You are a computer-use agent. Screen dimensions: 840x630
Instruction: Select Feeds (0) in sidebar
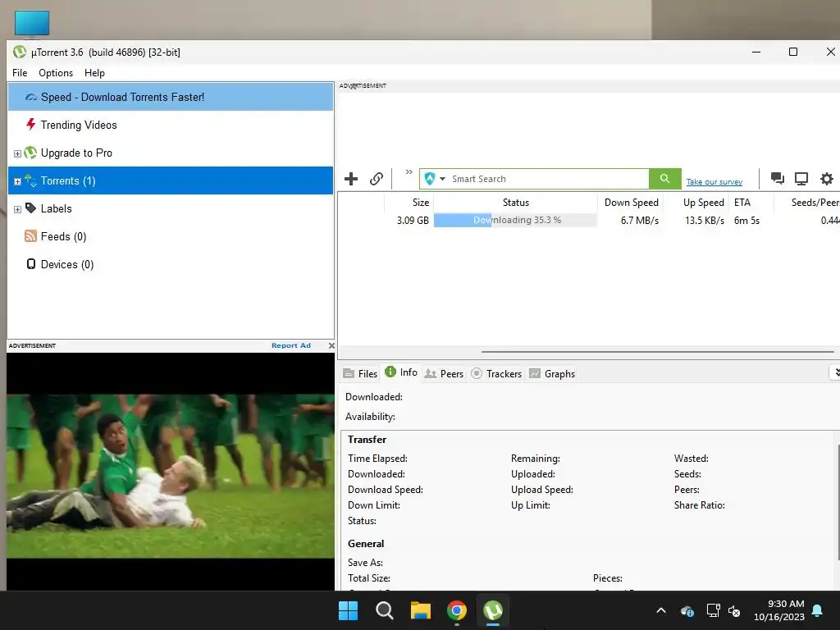coord(171,236)
